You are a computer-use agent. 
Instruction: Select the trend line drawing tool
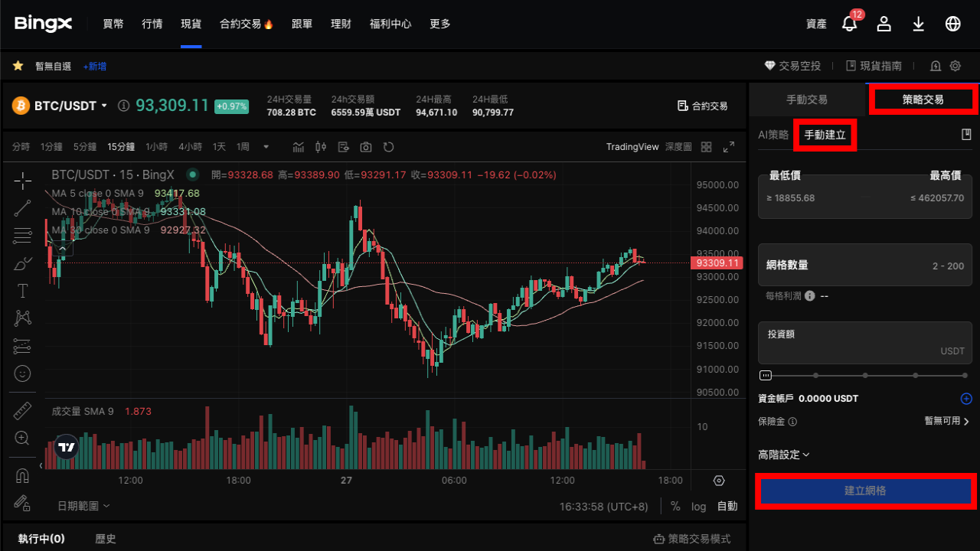22,207
